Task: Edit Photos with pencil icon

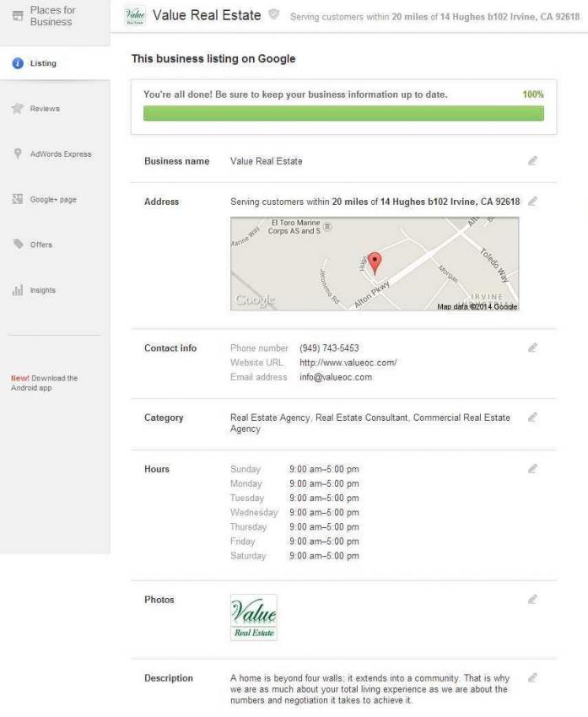Action: pyautogui.click(x=532, y=599)
